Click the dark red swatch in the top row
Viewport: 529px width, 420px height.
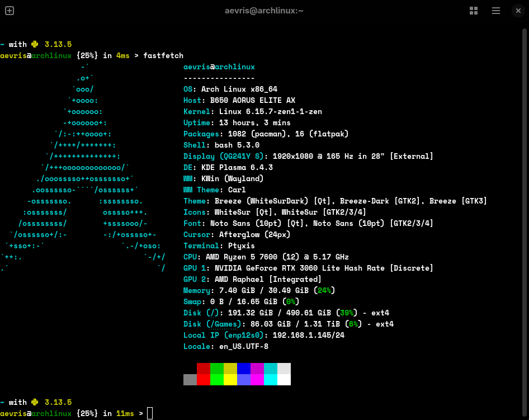pos(203,369)
